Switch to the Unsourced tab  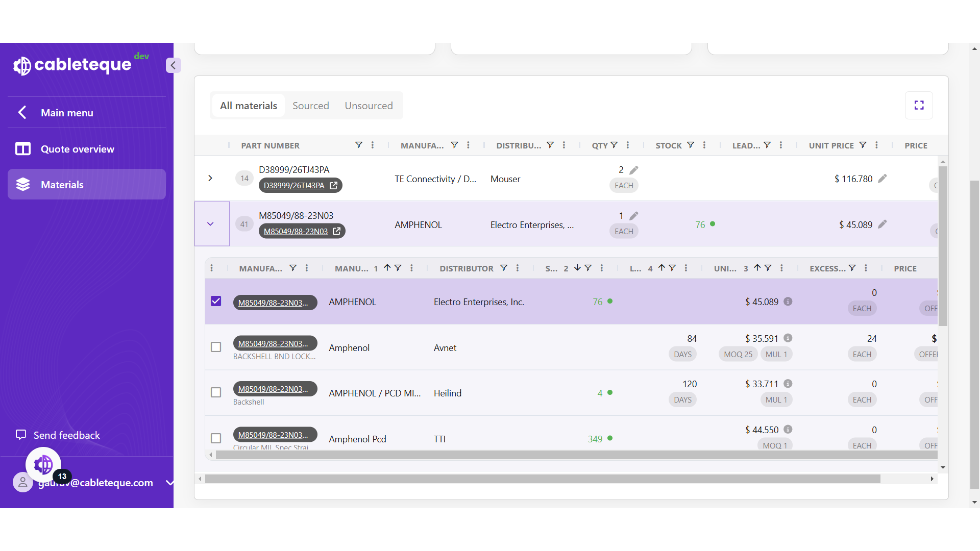(x=369, y=106)
